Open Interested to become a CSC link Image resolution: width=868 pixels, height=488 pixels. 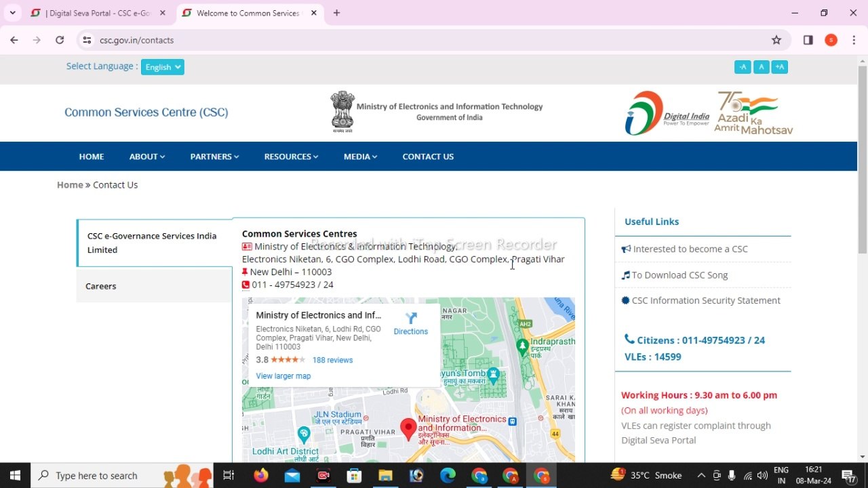tap(690, 249)
